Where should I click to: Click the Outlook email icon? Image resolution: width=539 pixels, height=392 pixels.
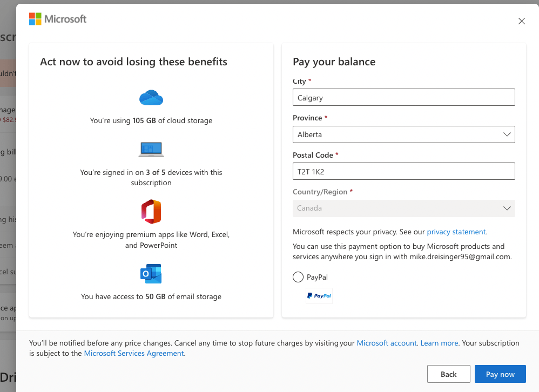point(151,274)
